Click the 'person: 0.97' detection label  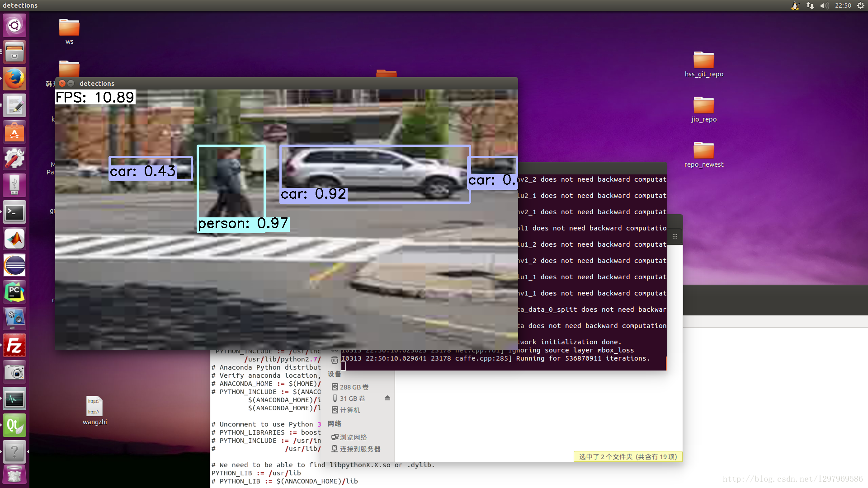point(243,224)
